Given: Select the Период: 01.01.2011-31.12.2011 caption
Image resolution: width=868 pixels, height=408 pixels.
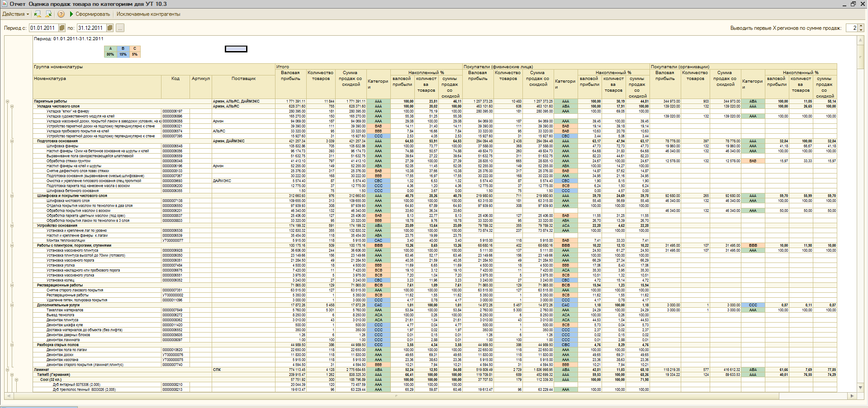Looking at the screenshot, I should [x=69, y=39].
